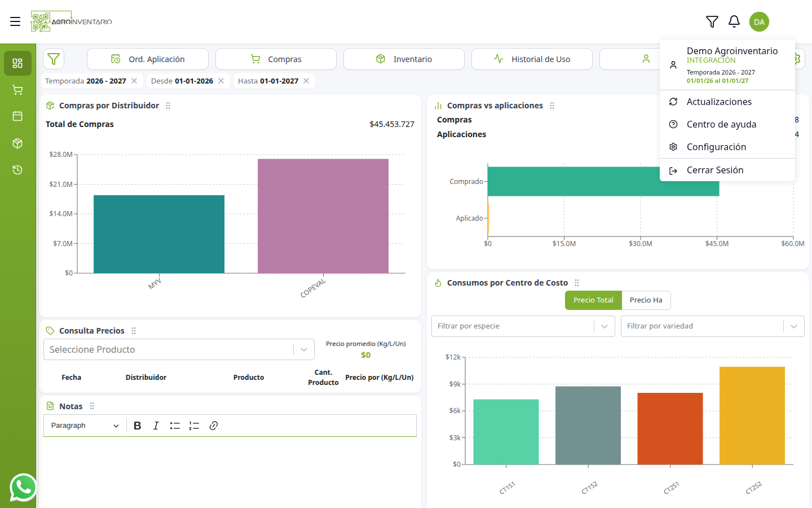Open the Seleccione Producto dropdown
This screenshot has height=508, width=812.
(179, 349)
